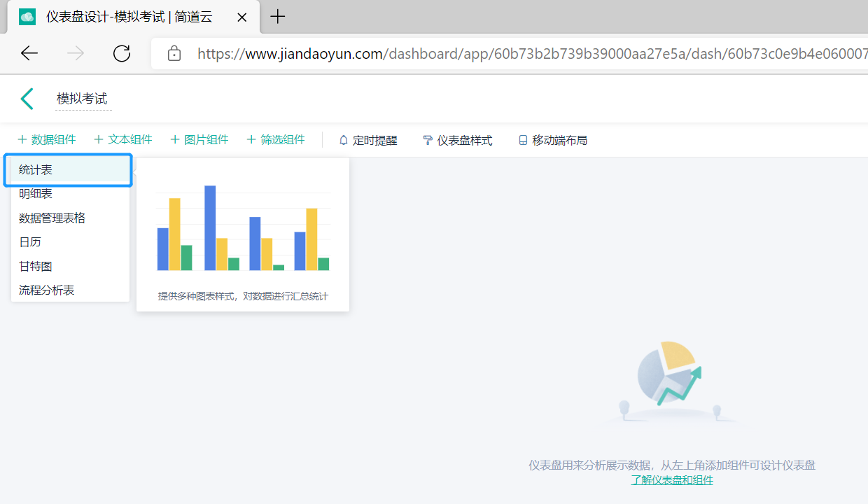Click the teal back chevron beside 模拟考试
Viewport: 868px width, 504px height.
coord(27,99)
